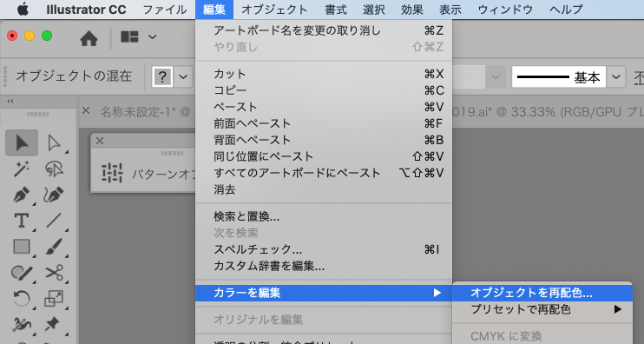
Task: Choose スペルチェック...
Action: [324, 249]
